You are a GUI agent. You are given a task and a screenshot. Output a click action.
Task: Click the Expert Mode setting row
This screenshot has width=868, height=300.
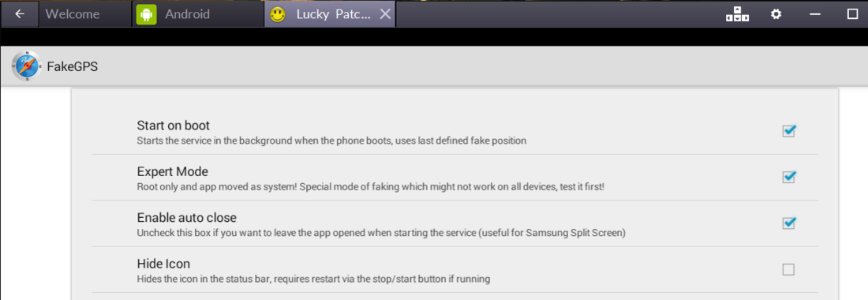point(455,178)
